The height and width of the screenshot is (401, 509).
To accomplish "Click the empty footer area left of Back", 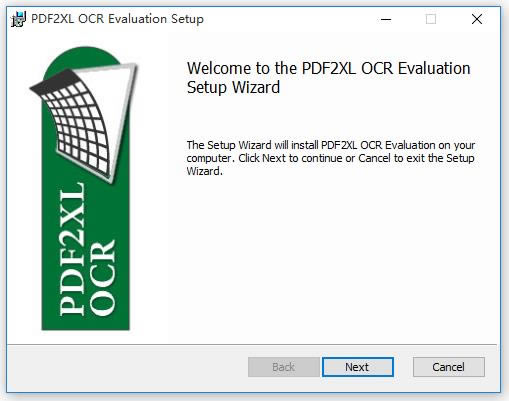I will pos(127,367).
